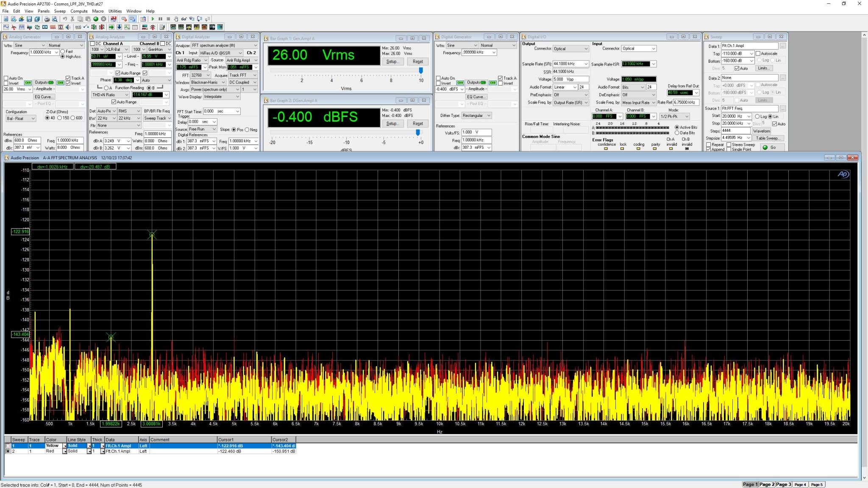
Task: Click the blue down-arrow toolbar icon
Action: (119, 27)
